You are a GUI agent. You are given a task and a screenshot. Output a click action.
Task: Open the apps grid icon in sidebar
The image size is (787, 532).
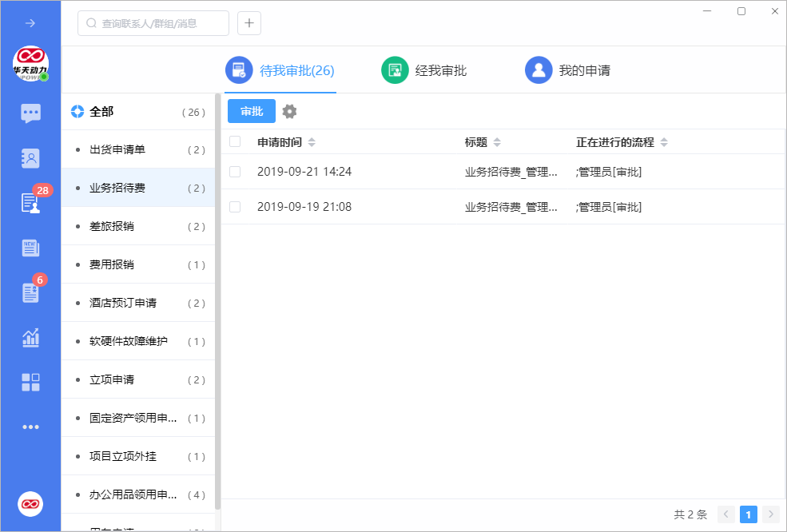[x=30, y=382]
